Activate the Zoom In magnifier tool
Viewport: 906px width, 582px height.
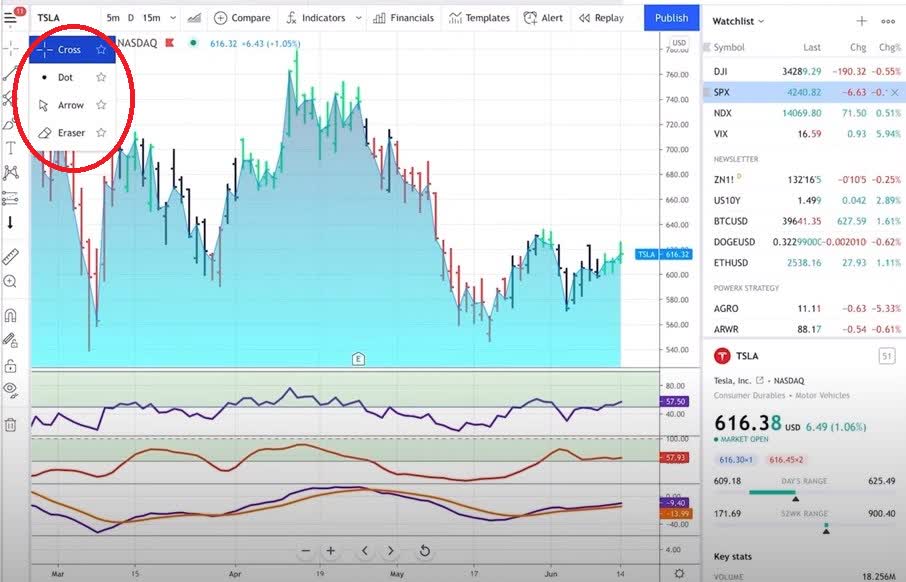12,279
